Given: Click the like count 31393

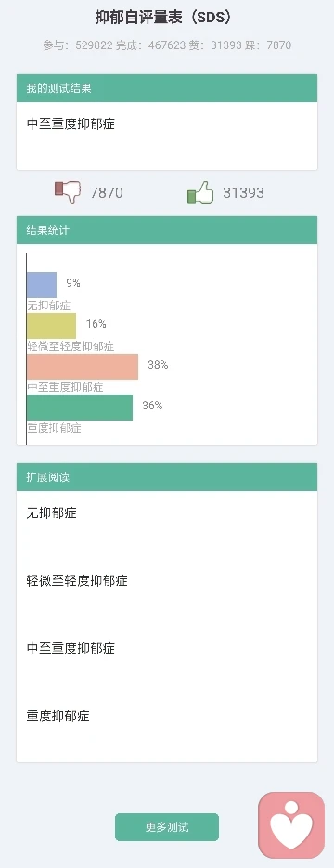Looking at the screenshot, I should (243, 193).
